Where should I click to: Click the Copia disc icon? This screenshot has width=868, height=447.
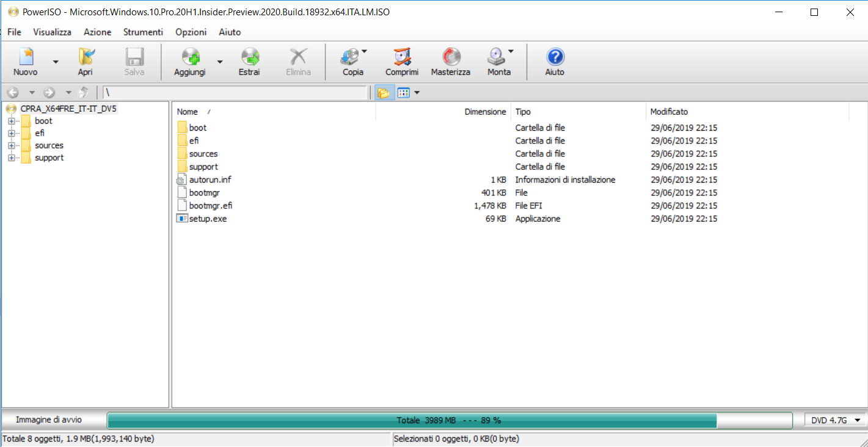[351, 57]
